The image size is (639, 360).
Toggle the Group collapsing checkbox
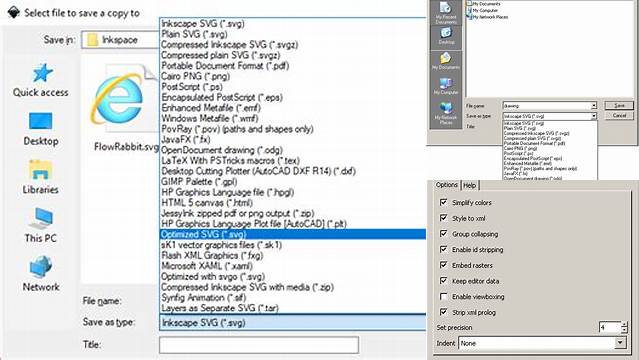(x=443, y=234)
